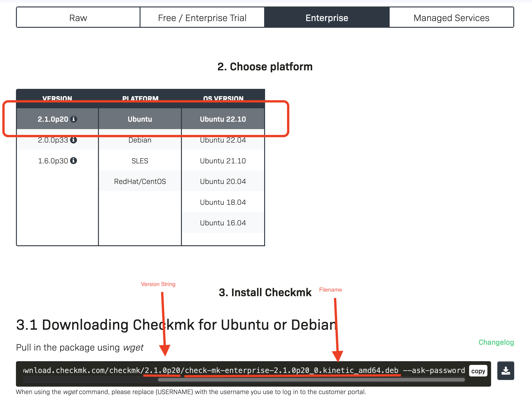The height and width of the screenshot is (404, 532).
Task: Switch to Managed Services tab
Action: [x=451, y=18]
